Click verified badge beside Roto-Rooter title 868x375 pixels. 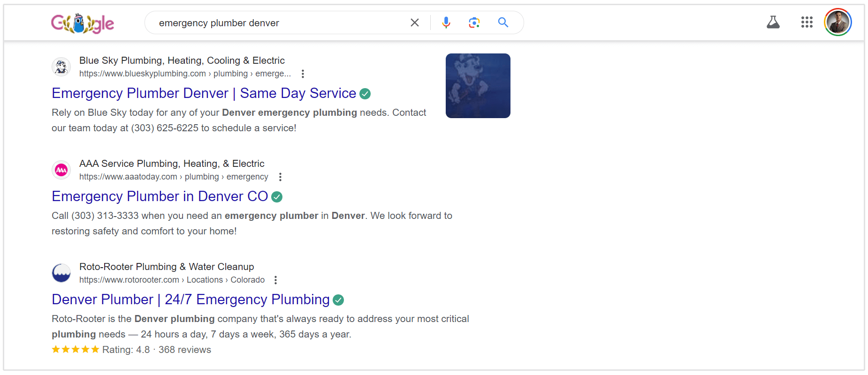pyautogui.click(x=338, y=300)
